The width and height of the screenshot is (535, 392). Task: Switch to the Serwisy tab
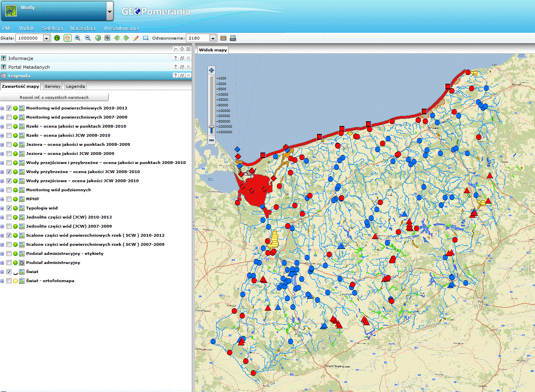click(53, 86)
